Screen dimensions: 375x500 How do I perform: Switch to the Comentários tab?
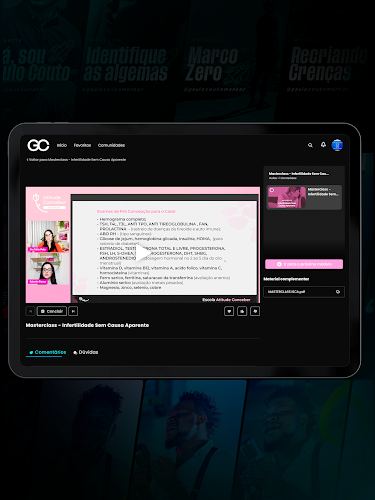[47, 352]
